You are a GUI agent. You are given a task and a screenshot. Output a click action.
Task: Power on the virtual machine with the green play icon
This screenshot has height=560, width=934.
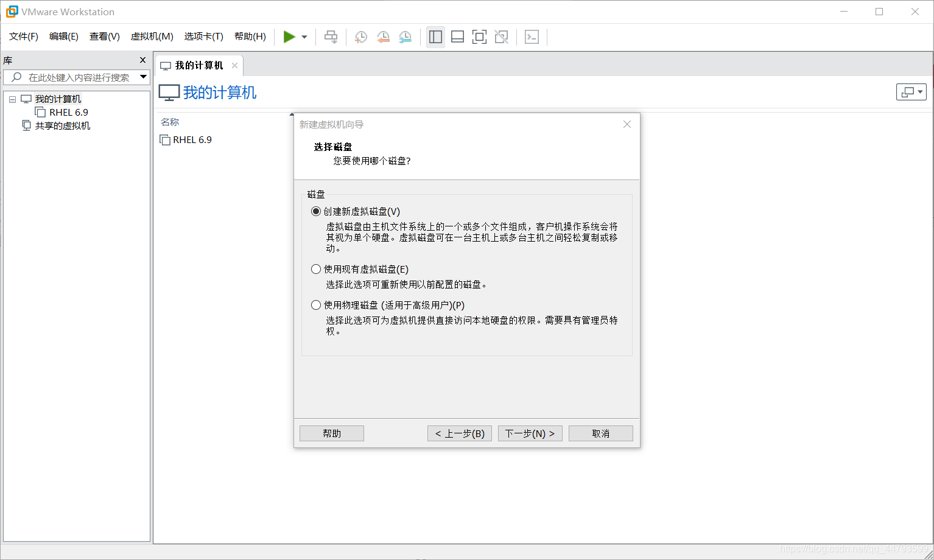pyautogui.click(x=290, y=37)
